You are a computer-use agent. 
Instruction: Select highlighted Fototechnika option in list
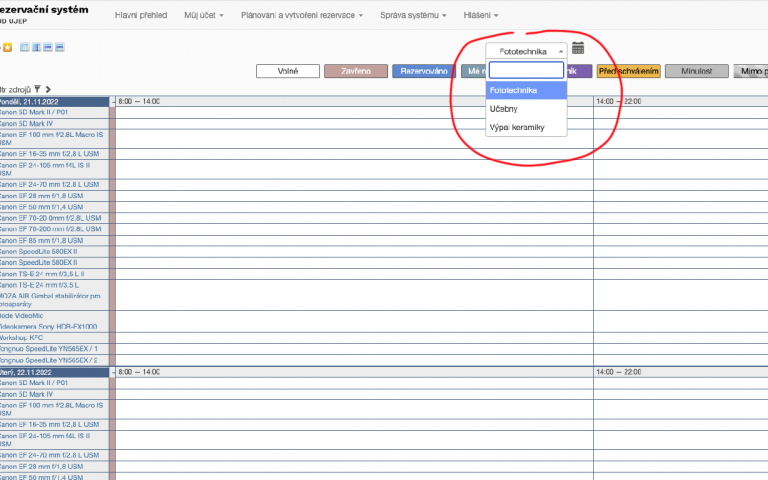coord(512,90)
